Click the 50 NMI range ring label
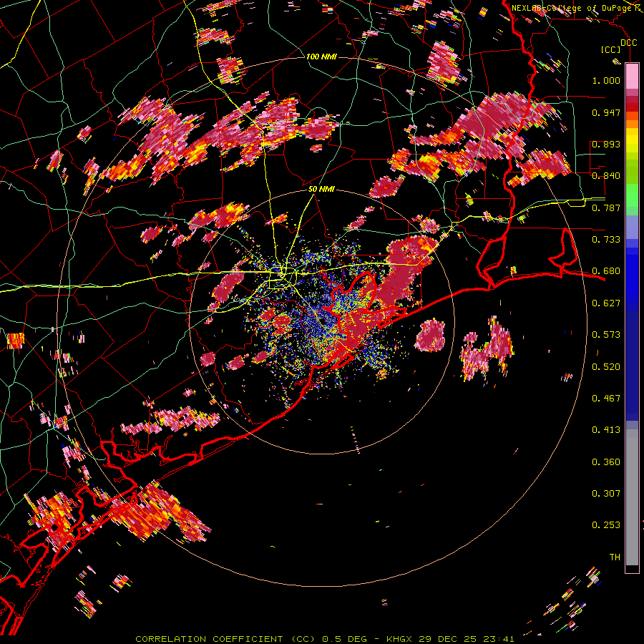This screenshot has width=644, height=644. (x=321, y=189)
